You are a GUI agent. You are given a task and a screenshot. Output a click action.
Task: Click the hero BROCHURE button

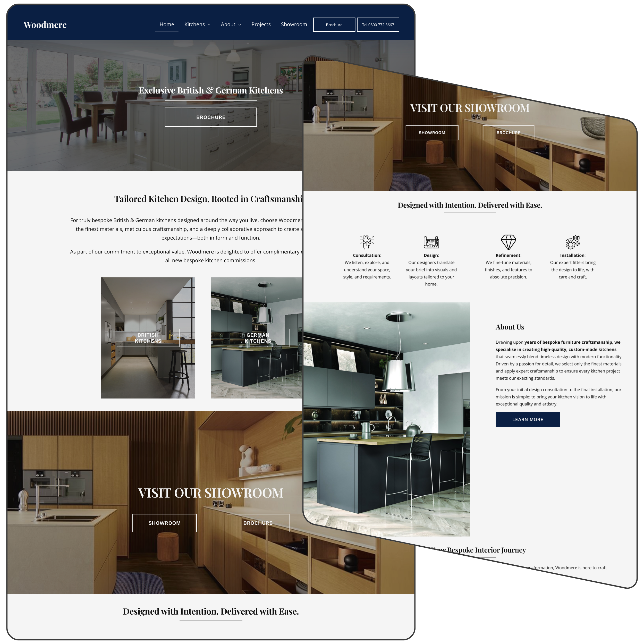[211, 117]
